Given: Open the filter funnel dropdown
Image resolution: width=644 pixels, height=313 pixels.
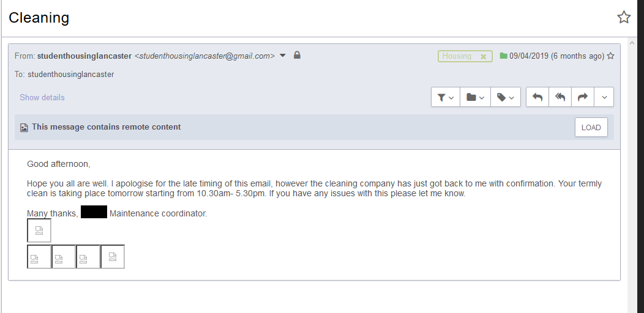Looking at the screenshot, I should click(446, 97).
